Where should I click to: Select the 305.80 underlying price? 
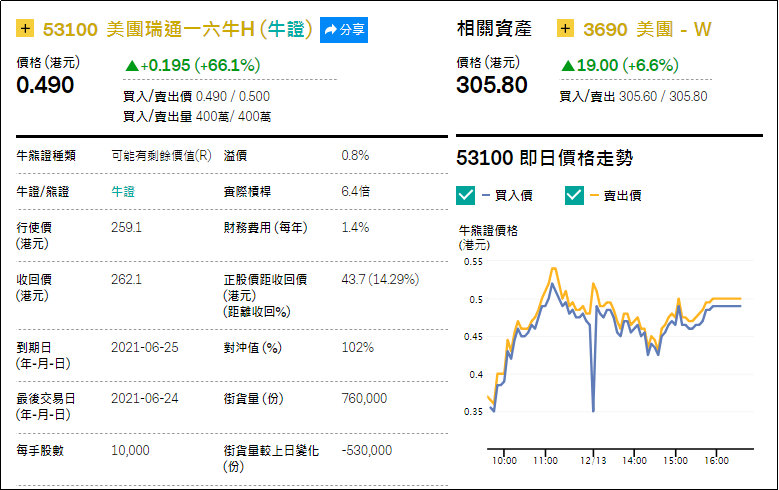(x=492, y=85)
